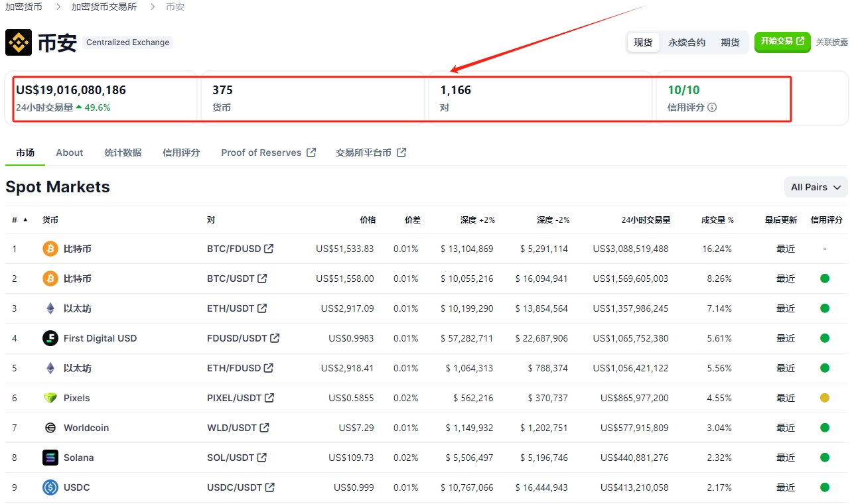Open the SOL/USDT pair link

pyautogui.click(x=230, y=458)
